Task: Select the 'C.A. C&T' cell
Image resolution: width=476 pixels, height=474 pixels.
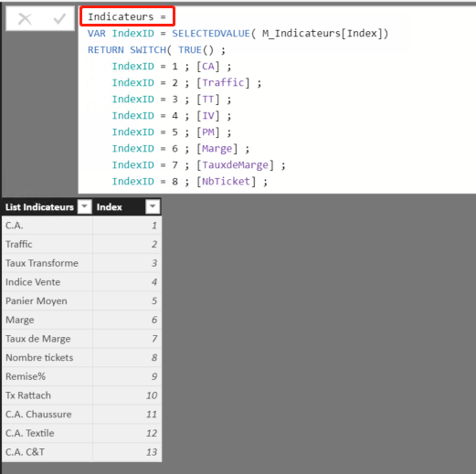Action: pyautogui.click(x=48, y=452)
